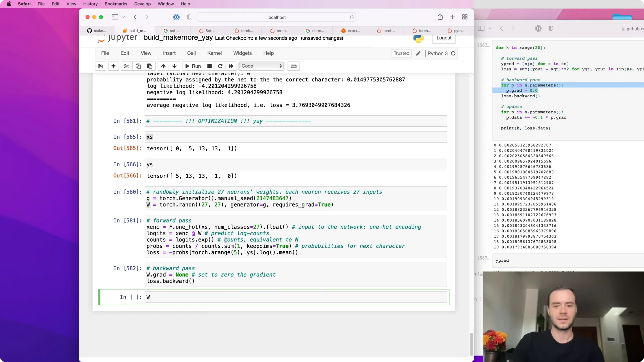This screenshot has height=362, width=644.
Task: Restart kernel and run all fast-forward icon
Action: tap(231, 66)
